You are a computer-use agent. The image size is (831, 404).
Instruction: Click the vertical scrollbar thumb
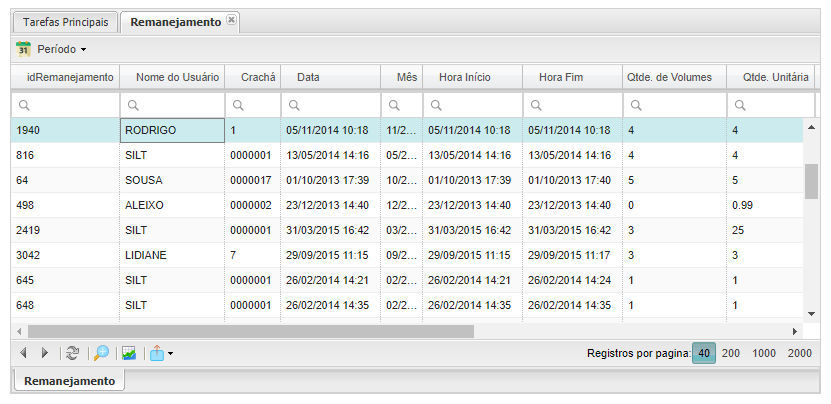click(811, 181)
